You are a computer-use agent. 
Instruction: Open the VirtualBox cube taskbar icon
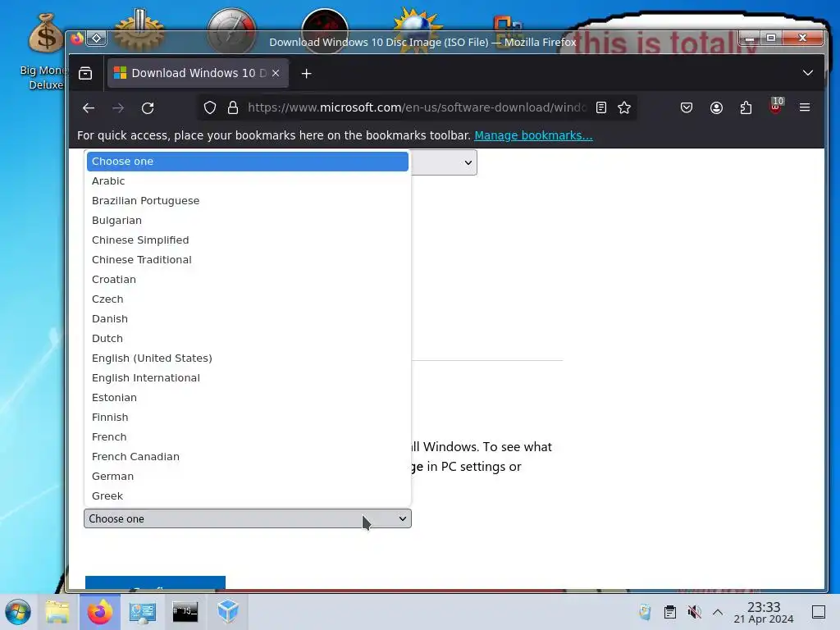coord(228,611)
